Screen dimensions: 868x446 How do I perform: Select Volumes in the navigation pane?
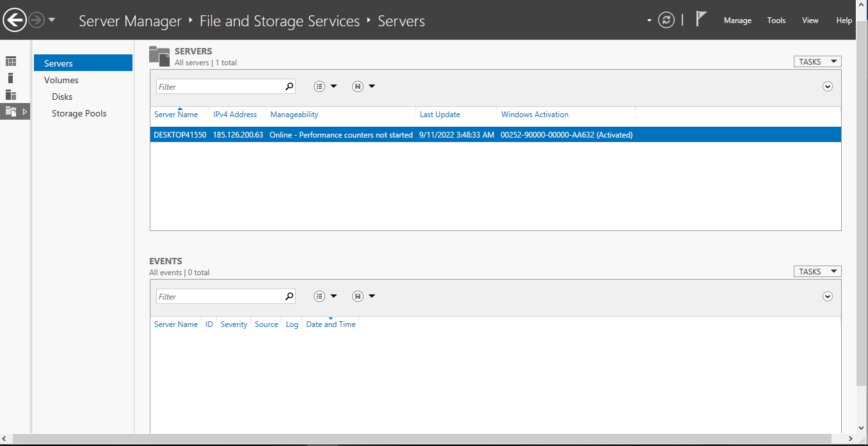pyautogui.click(x=61, y=80)
